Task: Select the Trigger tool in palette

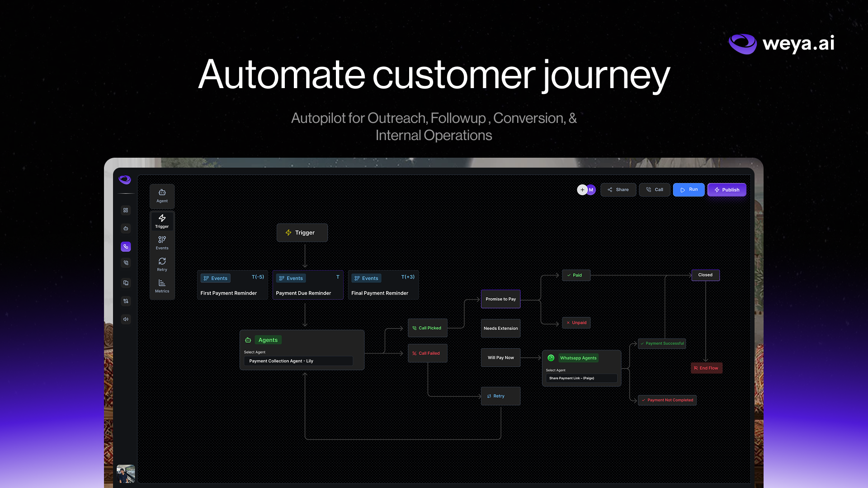Action: pos(162,221)
